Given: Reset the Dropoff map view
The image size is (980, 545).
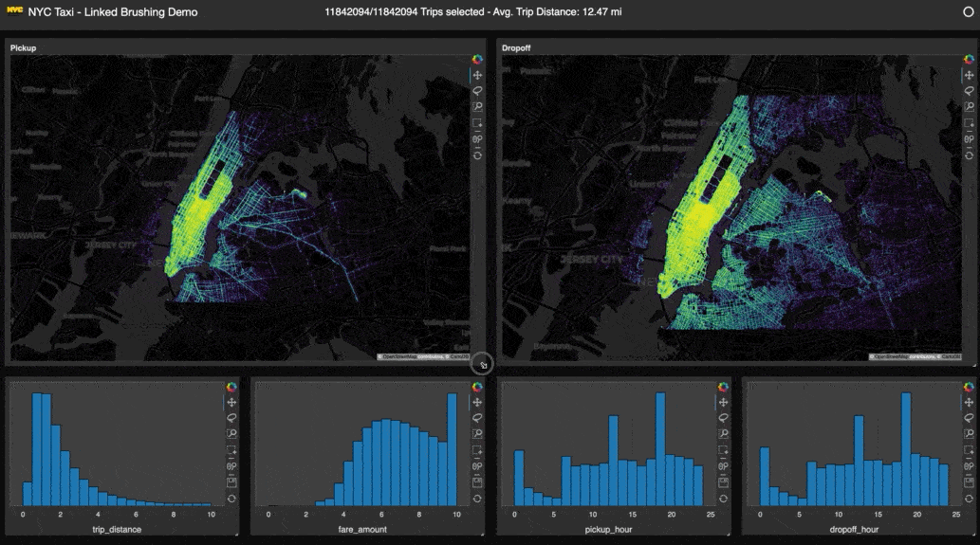Looking at the screenshot, I should pos(969,154).
